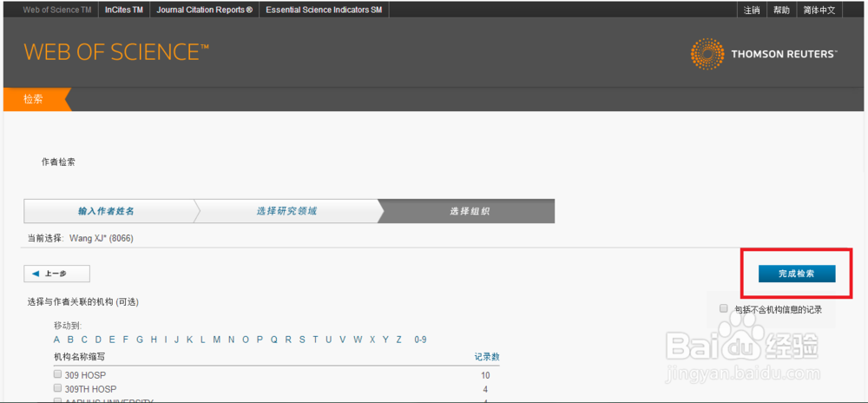Screen dimensions: 868x403
Task: Jump to letter Q institutions
Action: tap(274, 340)
